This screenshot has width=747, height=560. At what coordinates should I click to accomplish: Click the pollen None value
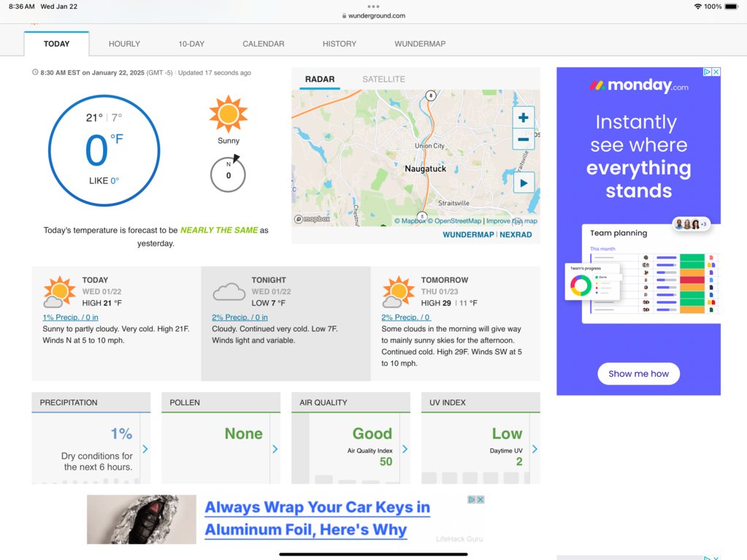point(243,434)
